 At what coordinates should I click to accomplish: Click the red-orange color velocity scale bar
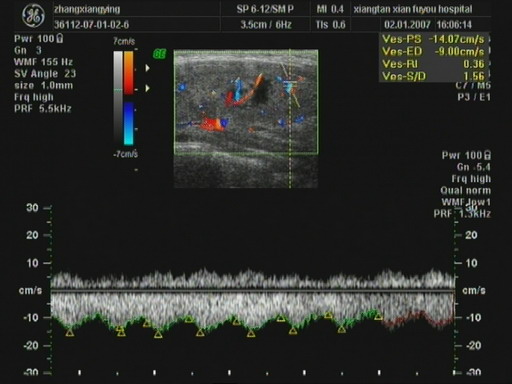129,72
